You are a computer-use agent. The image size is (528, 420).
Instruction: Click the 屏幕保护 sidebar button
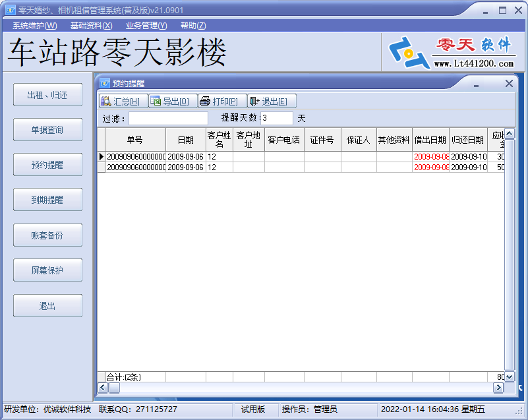(48, 270)
